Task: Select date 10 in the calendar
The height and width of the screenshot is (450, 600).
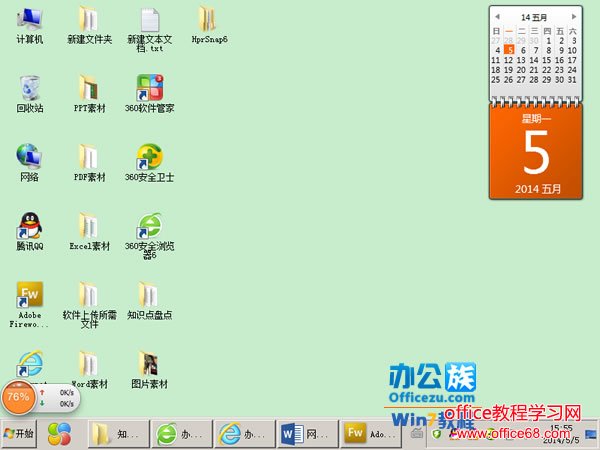Action: (x=572, y=50)
